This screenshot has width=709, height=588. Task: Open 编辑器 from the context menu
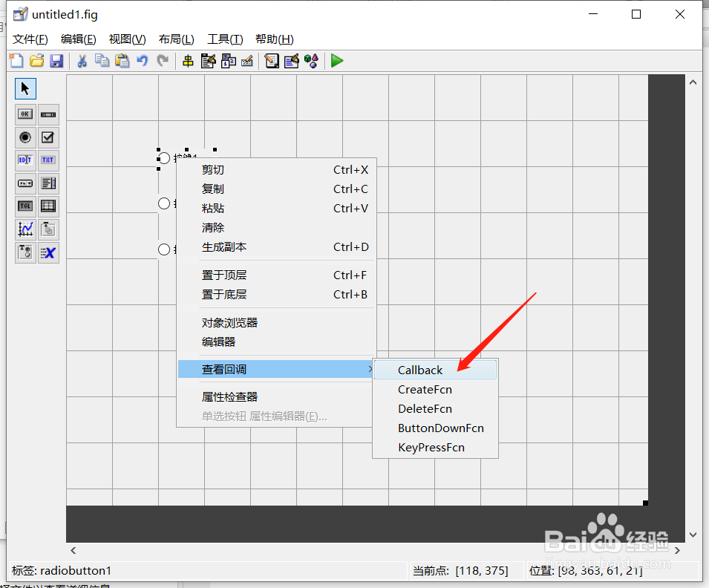tap(277, 342)
